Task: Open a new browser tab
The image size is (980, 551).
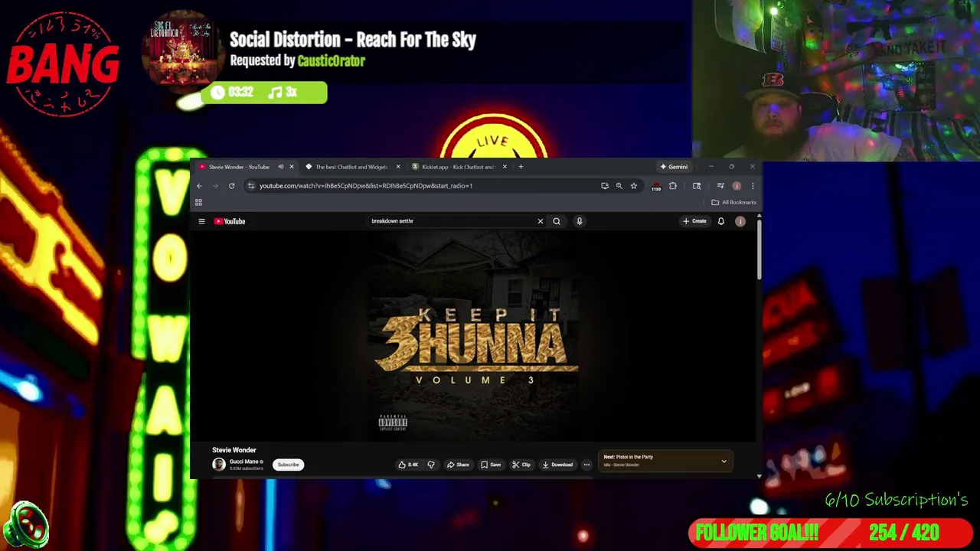Action: point(521,167)
